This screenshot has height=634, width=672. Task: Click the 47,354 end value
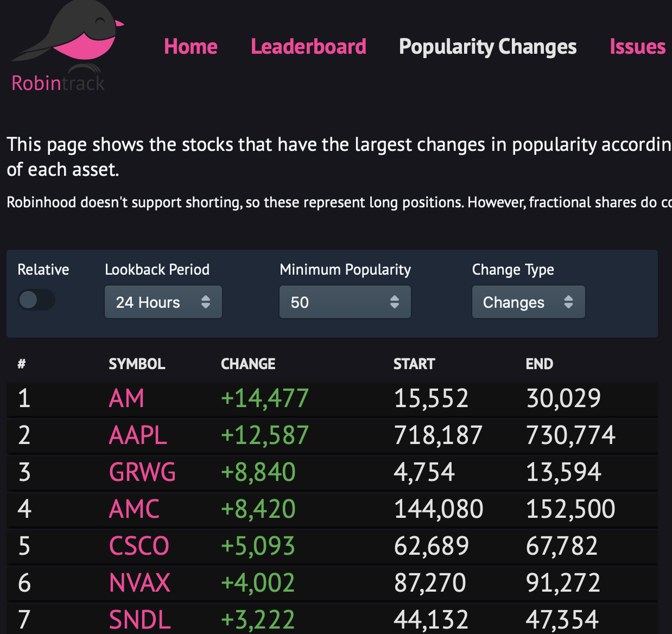click(x=562, y=620)
